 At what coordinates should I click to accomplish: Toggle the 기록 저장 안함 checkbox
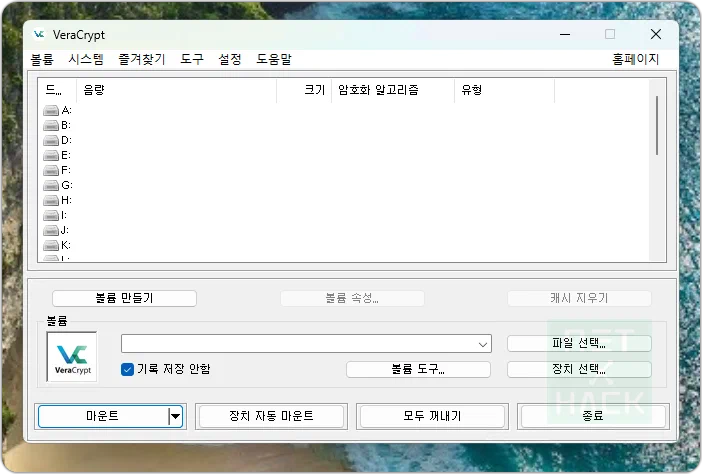127,370
